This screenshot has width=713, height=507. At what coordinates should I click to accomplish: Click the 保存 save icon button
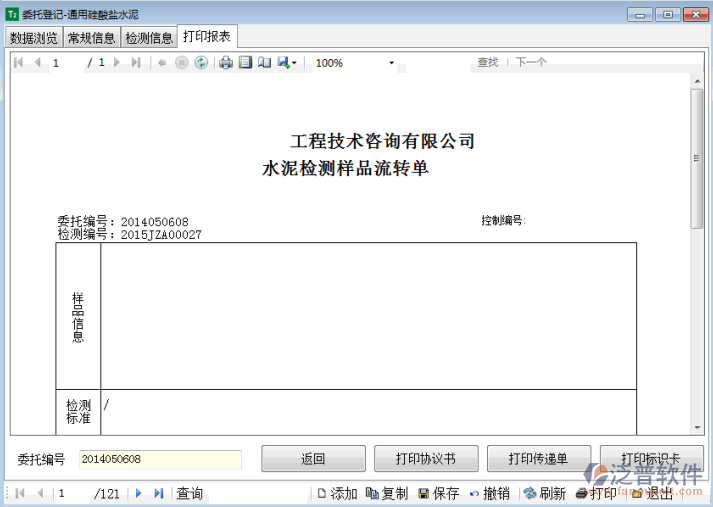[438, 493]
